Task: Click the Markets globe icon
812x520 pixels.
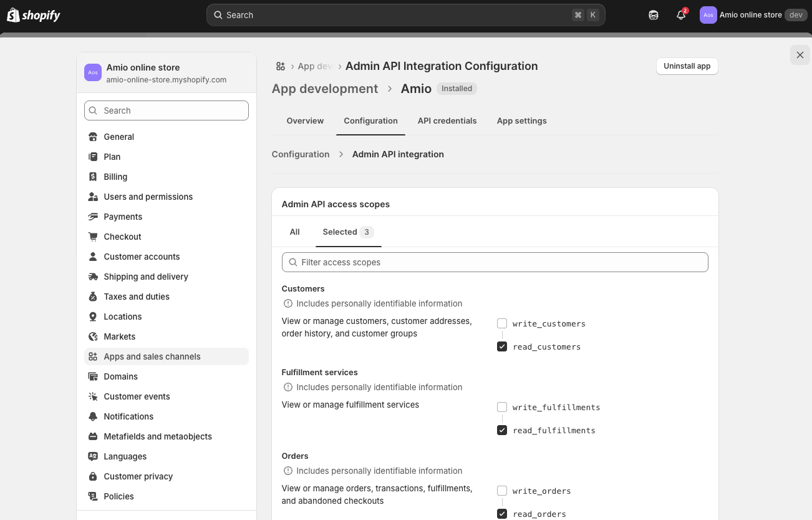Action: click(93, 336)
